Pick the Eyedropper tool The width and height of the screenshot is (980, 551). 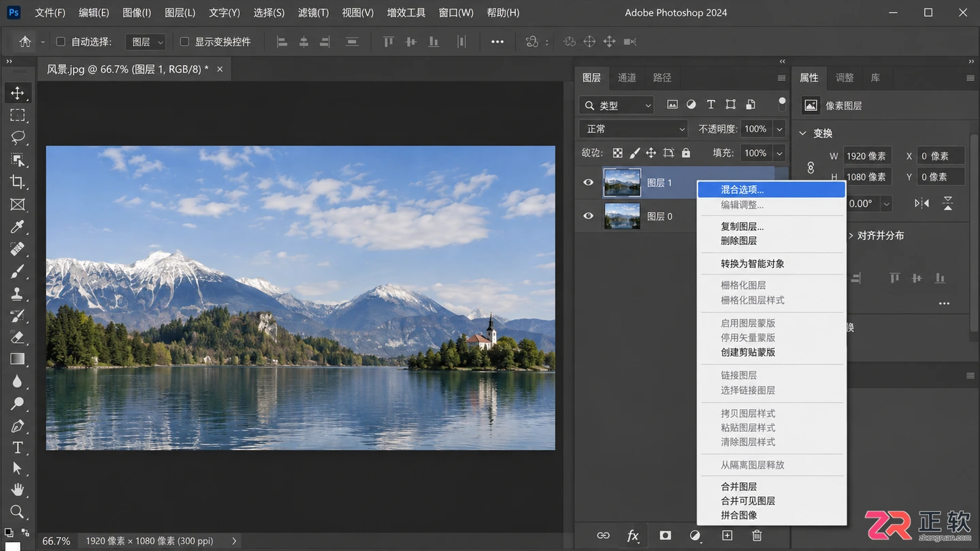[18, 227]
